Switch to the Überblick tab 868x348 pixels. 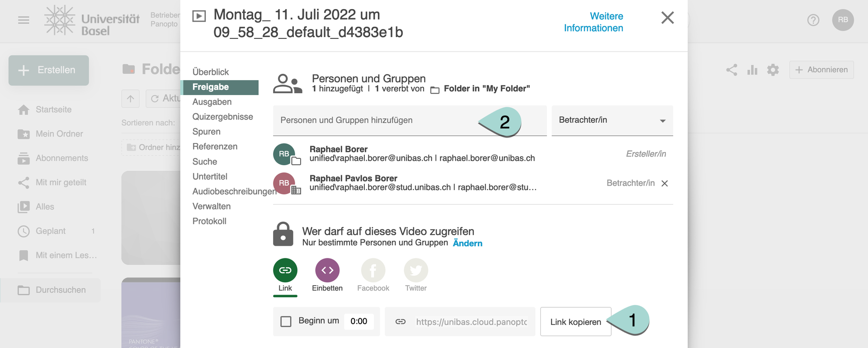[x=211, y=72]
